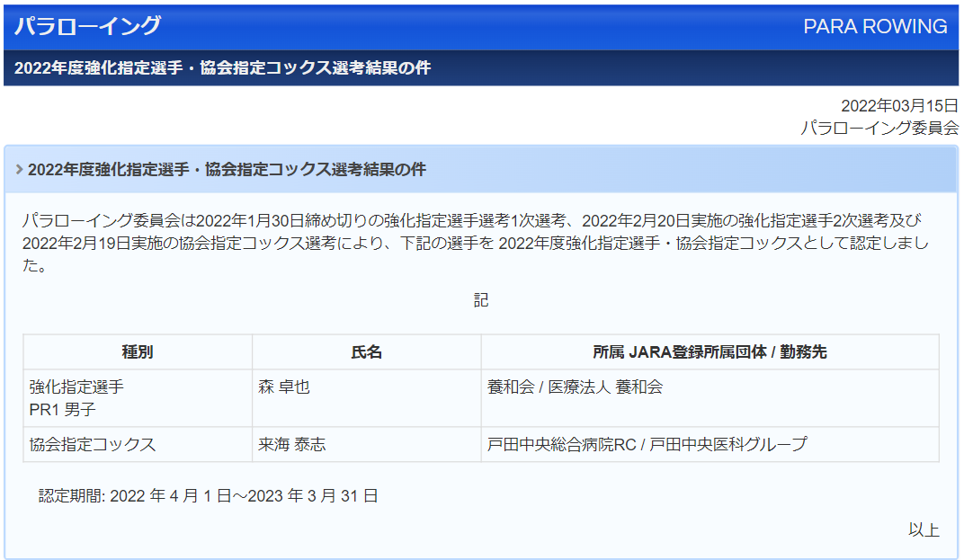Image resolution: width=964 pixels, height=560 pixels.
Task: Click the centered 記 character
Action: click(481, 300)
